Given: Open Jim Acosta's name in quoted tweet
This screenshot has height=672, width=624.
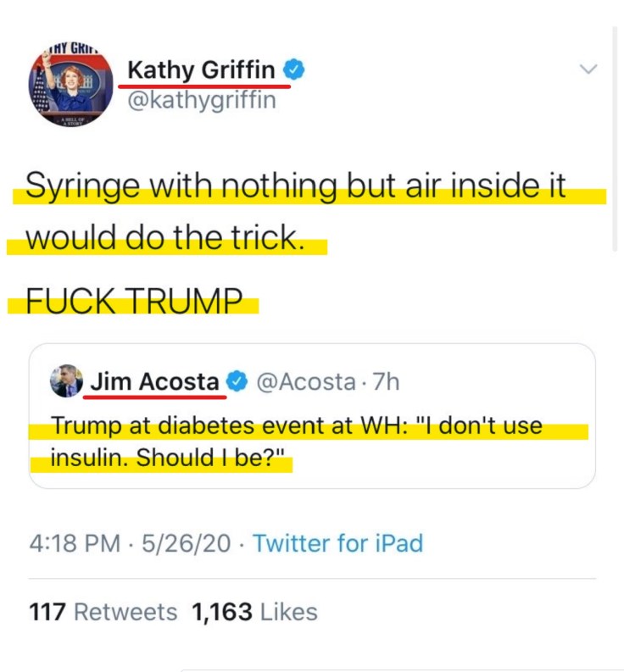Looking at the screenshot, I should (154, 382).
